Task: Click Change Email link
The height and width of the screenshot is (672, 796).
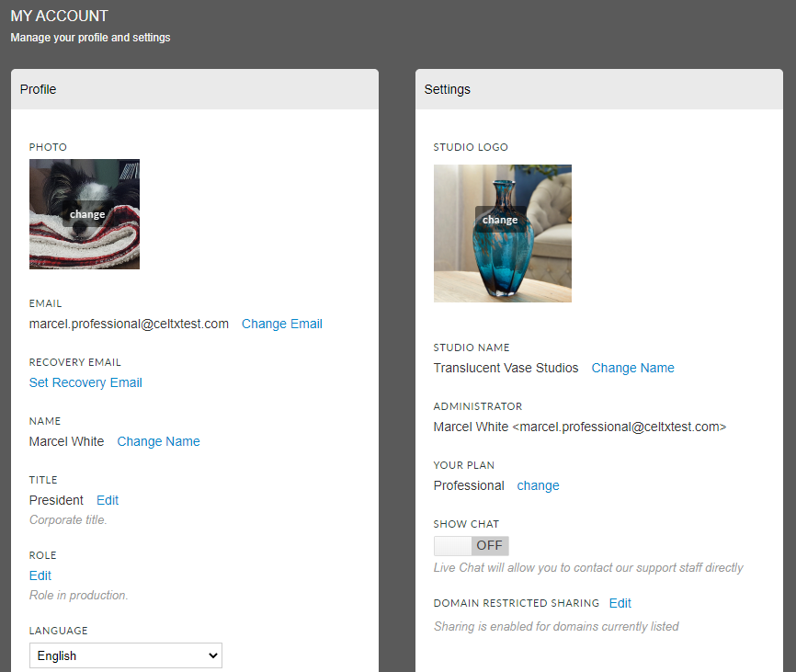Action: [282, 324]
